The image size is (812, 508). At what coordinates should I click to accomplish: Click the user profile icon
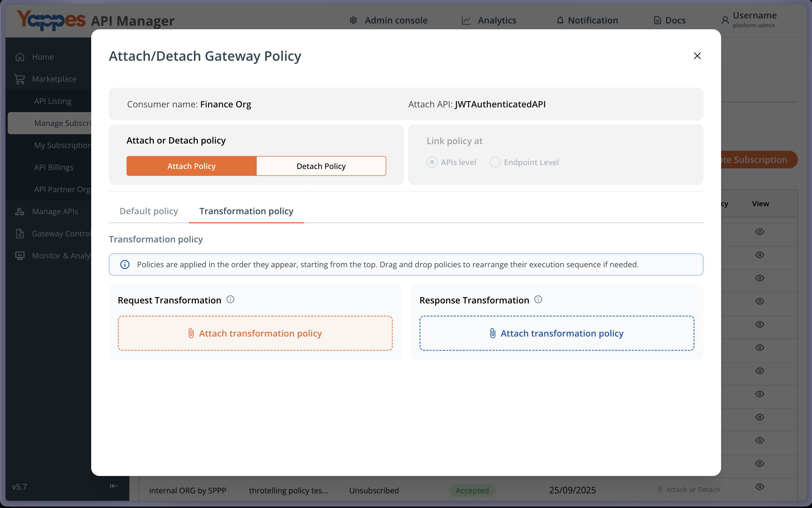click(x=725, y=20)
